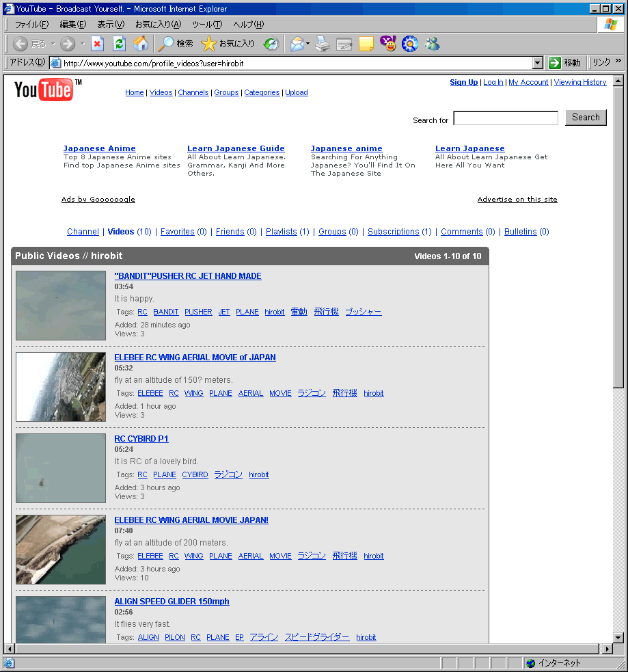The image size is (628, 672).
Task: Click the YouTube logo
Action: point(44,90)
